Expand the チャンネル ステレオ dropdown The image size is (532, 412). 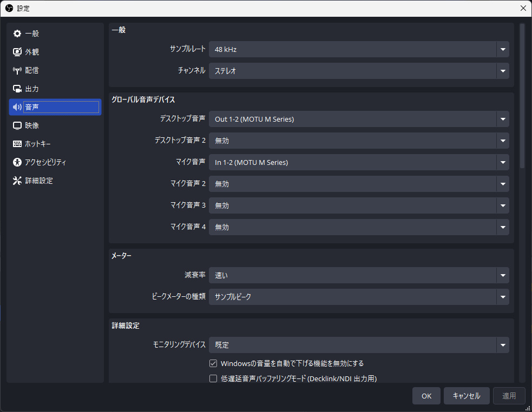[x=358, y=71]
